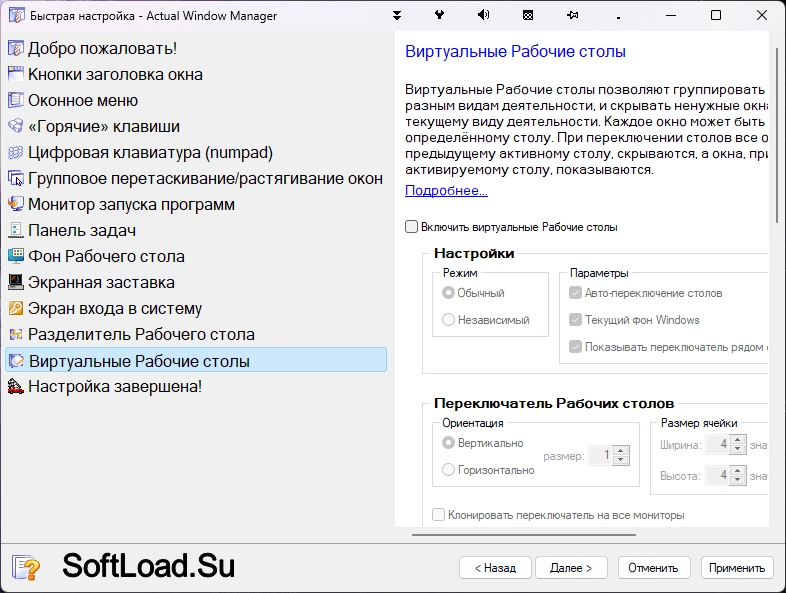Click the double down-arrow title button
The width and height of the screenshot is (786, 593).
[397, 16]
